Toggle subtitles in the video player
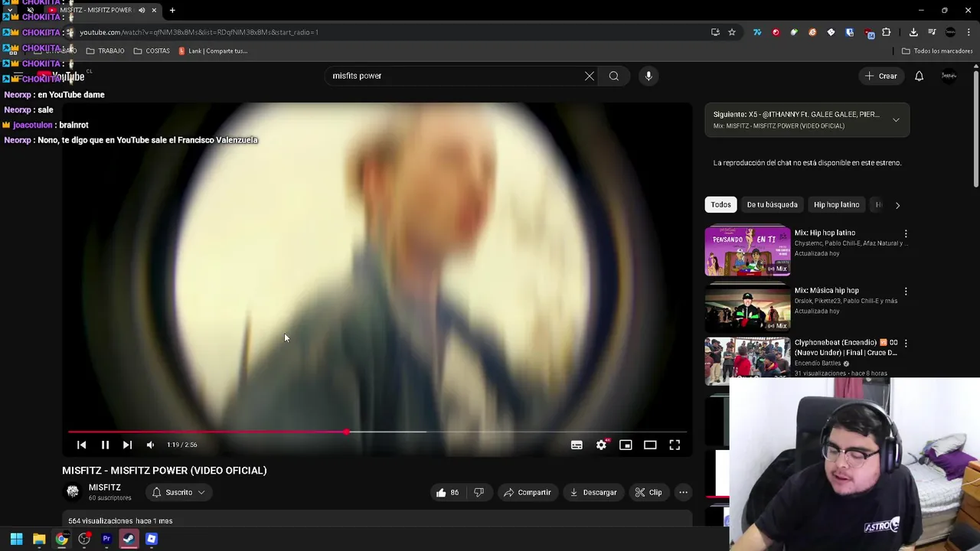The height and width of the screenshot is (551, 980). pyautogui.click(x=577, y=445)
